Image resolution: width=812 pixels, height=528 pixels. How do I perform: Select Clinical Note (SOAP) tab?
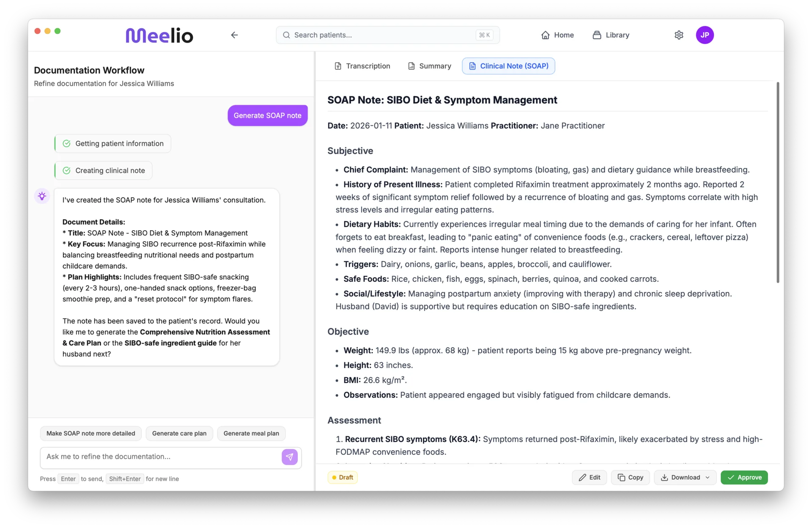508,66
